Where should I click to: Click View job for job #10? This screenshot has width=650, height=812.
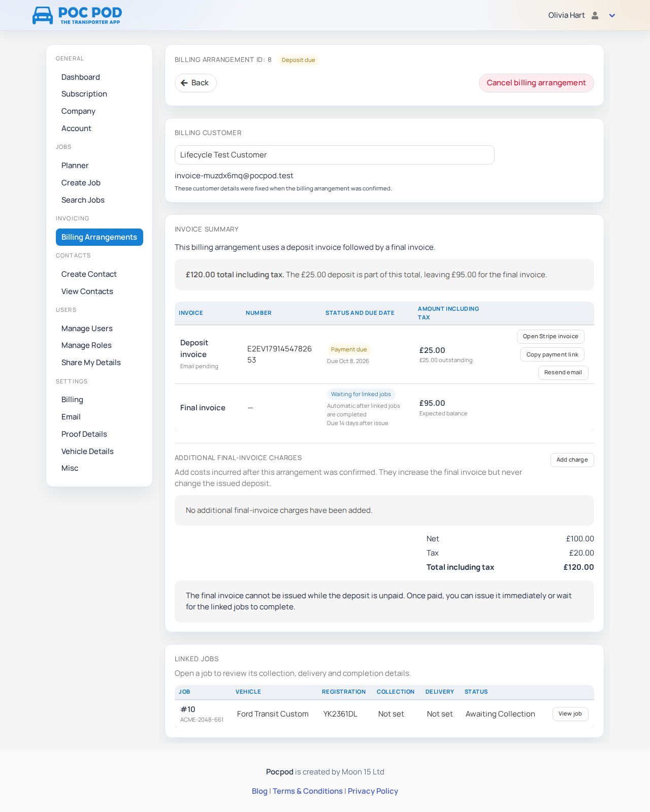(x=570, y=713)
